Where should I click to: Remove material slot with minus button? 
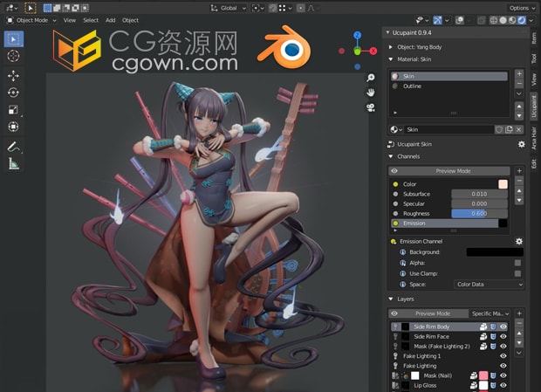(x=519, y=83)
